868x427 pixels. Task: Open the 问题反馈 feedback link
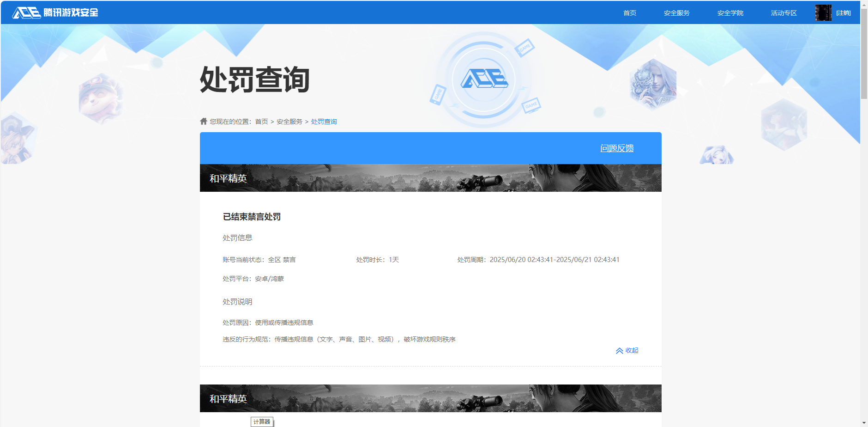click(617, 148)
